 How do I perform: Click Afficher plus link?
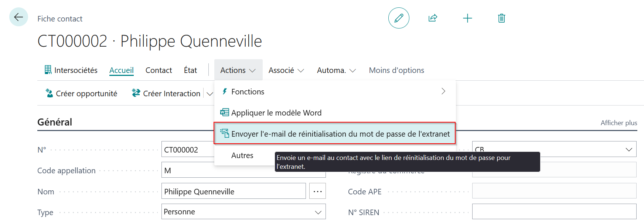pyautogui.click(x=619, y=123)
